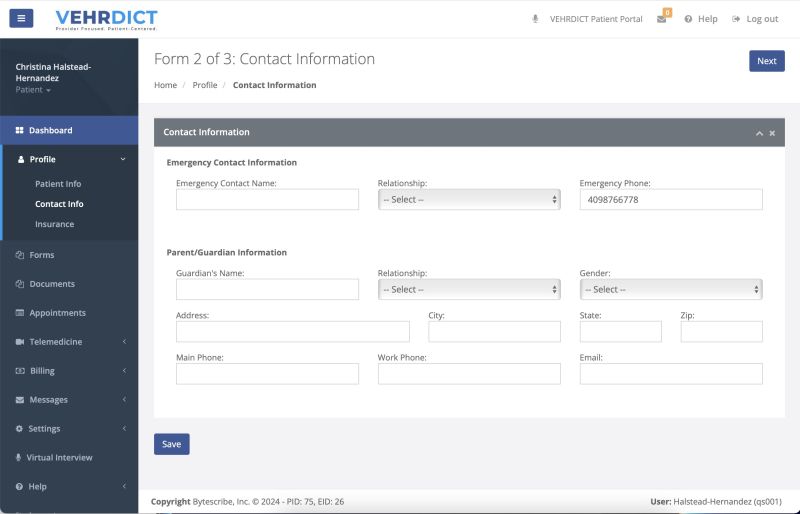Click the Emergency Phone field
800x514 pixels.
(x=671, y=200)
